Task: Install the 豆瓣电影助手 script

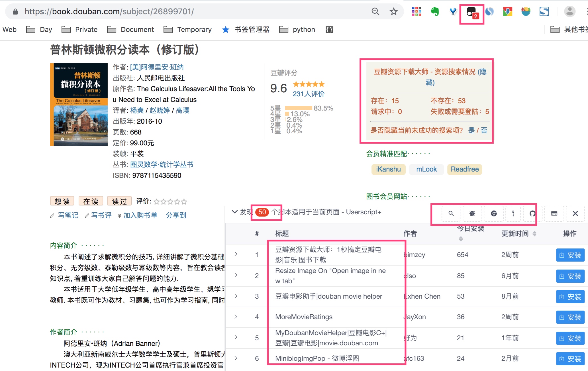Action: pyautogui.click(x=570, y=297)
